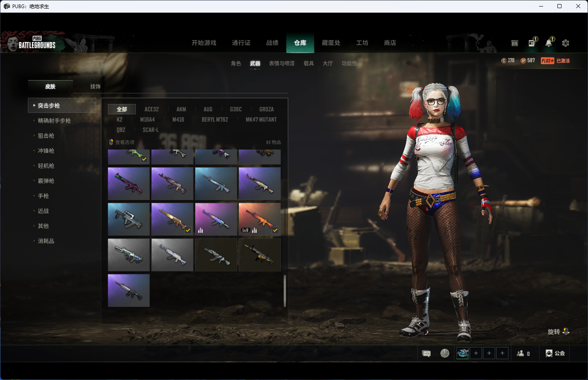Click the BP balance showing 587
Screen dimensions: 588x380
click(528, 60)
